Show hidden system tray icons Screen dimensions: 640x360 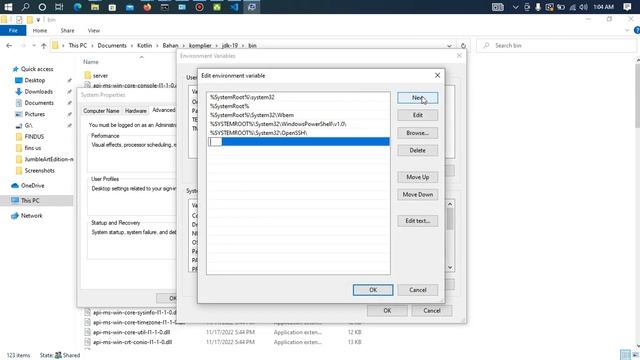[x=516, y=7]
